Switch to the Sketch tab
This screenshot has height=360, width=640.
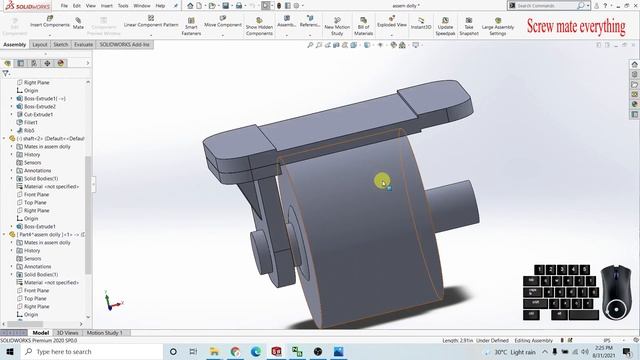(x=60, y=44)
